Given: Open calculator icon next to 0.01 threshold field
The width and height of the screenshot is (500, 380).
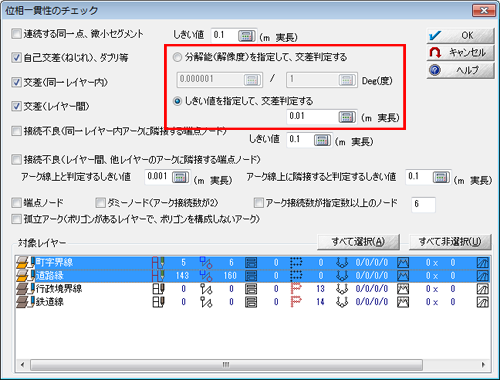Looking at the screenshot, I should (347, 117).
